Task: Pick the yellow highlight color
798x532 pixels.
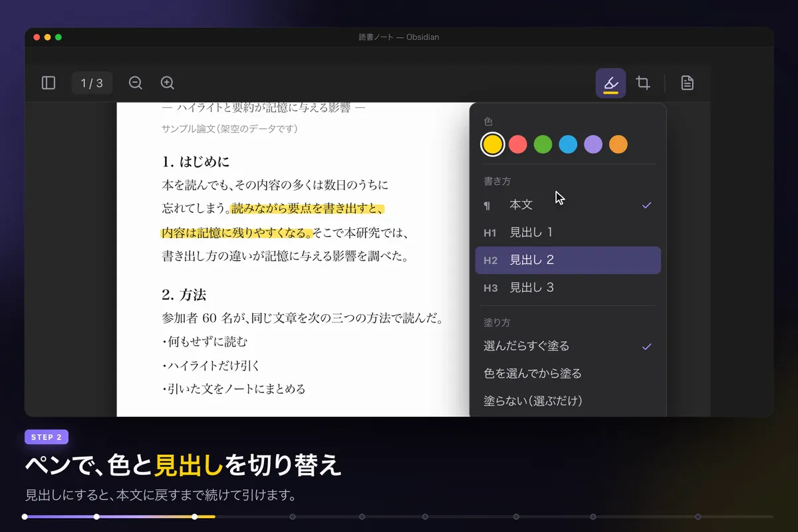Action: (x=492, y=144)
